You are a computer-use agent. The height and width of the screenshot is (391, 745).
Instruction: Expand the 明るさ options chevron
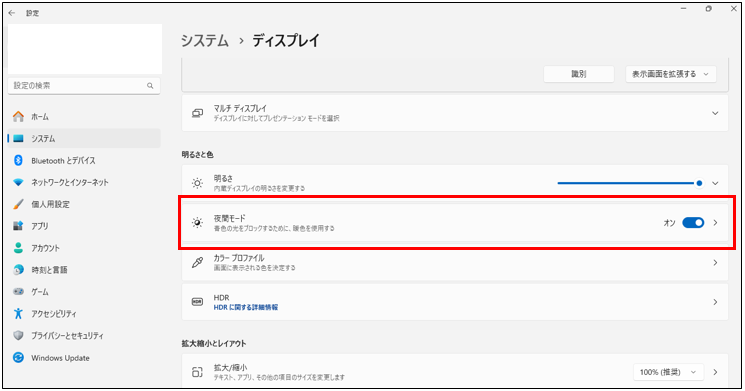[715, 183]
